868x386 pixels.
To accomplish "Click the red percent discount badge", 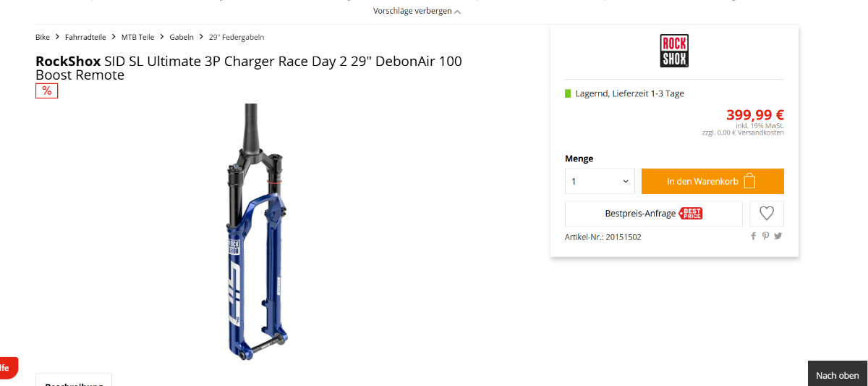I will click(47, 91).
